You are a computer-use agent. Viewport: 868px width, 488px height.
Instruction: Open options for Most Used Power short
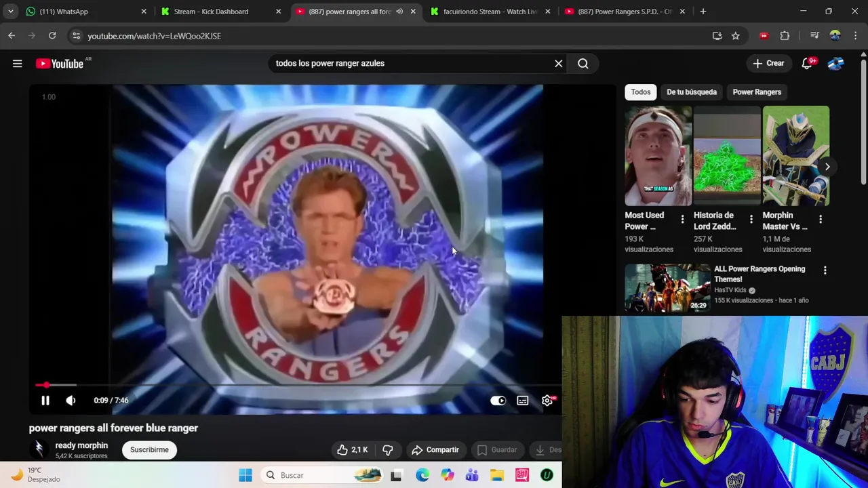(x=682, y=219)
